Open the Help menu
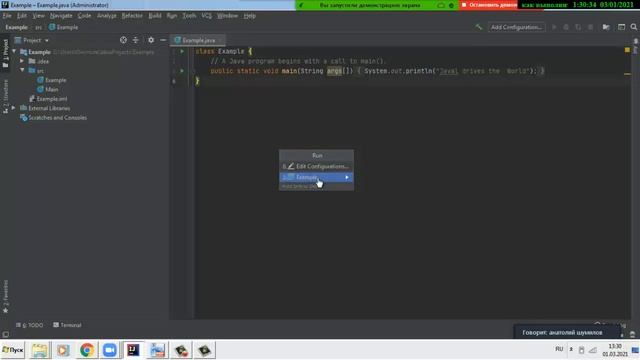 pos(249,16)
